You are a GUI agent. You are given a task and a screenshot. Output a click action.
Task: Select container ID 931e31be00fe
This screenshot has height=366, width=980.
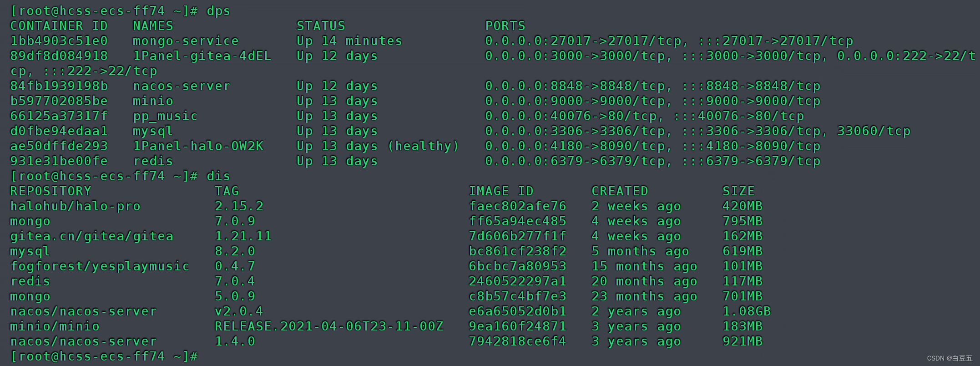[59, 161]
